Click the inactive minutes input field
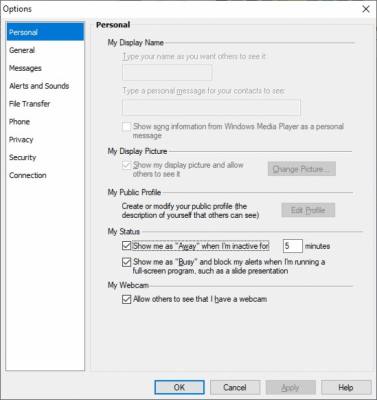377x400 pixels. point(293,246)
